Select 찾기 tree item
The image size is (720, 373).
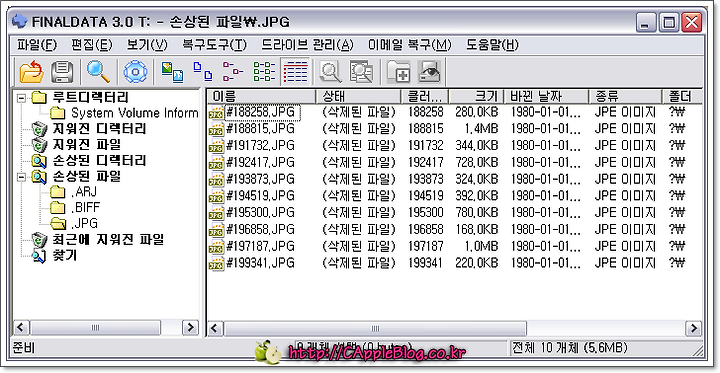click(x=65, y=255)
